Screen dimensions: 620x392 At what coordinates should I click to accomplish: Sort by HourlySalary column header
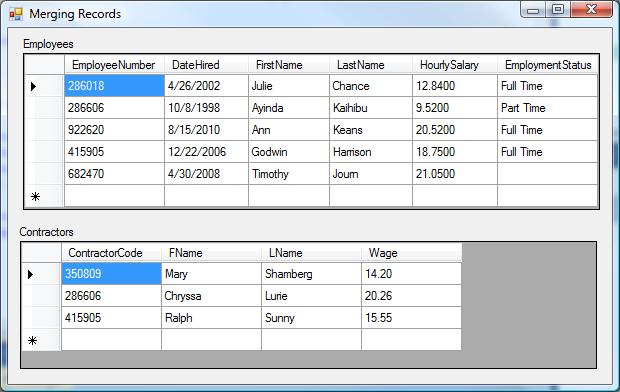pyautogui.click(x=455, y=64)
